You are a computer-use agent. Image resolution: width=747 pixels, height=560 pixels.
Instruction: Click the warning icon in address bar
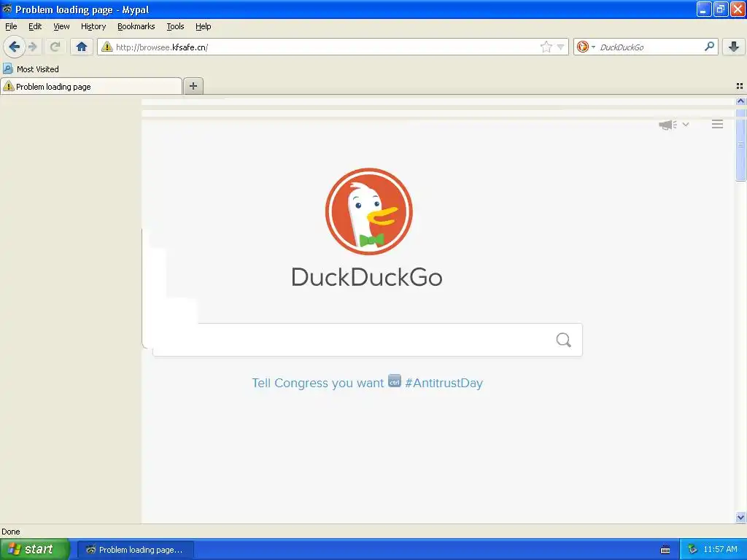pyautogui.click(x=107, y=47)
